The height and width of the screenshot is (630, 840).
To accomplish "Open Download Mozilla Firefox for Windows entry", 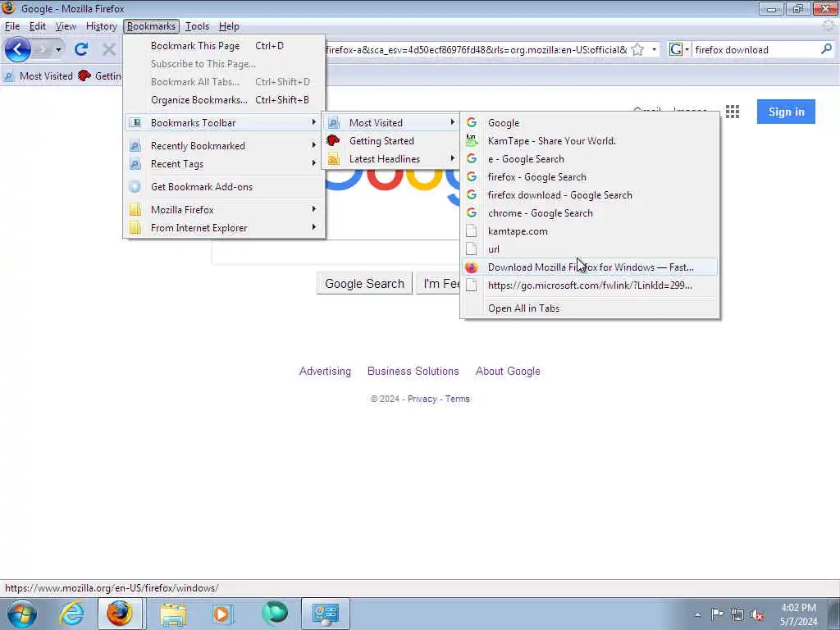I will tap(589, 267).
